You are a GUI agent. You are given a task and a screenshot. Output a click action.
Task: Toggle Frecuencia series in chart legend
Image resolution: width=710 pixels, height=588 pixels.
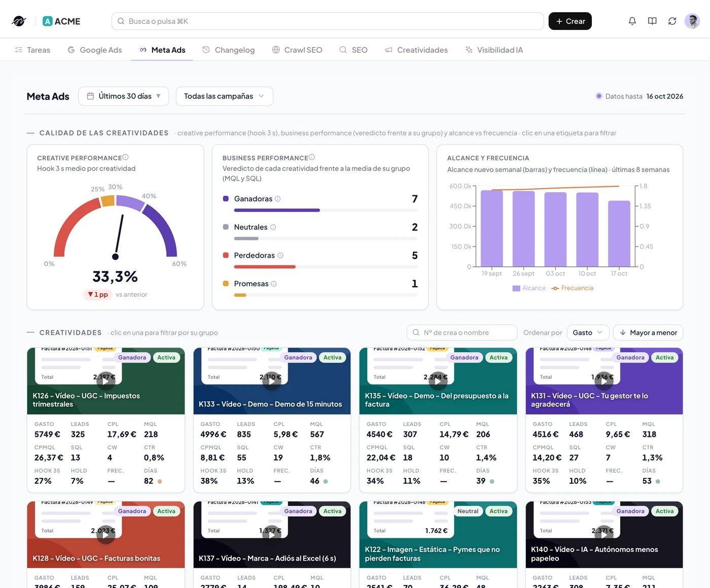click(573, 288)
